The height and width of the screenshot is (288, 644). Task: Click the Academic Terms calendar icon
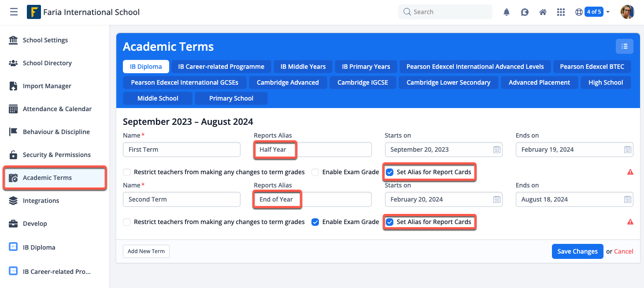point(13,178)
